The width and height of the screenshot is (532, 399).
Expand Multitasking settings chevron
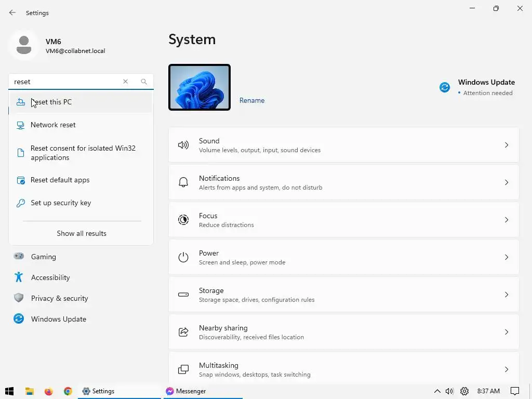pos(507,369)
